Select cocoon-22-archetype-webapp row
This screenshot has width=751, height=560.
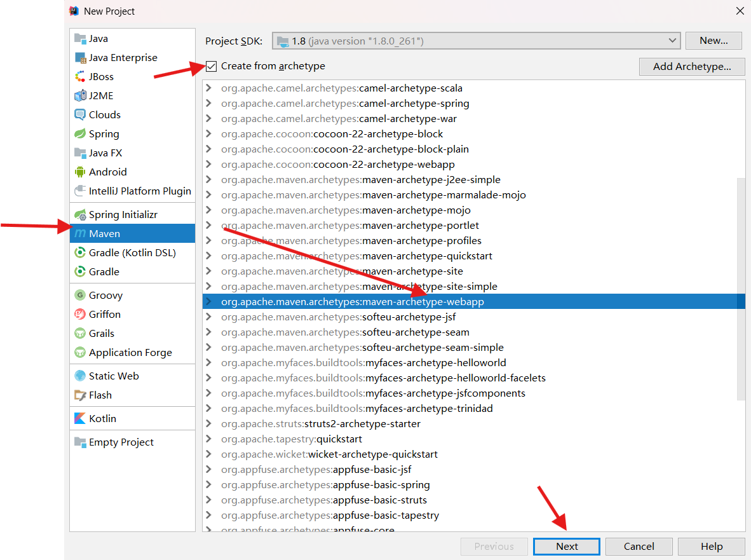point(474,164)
